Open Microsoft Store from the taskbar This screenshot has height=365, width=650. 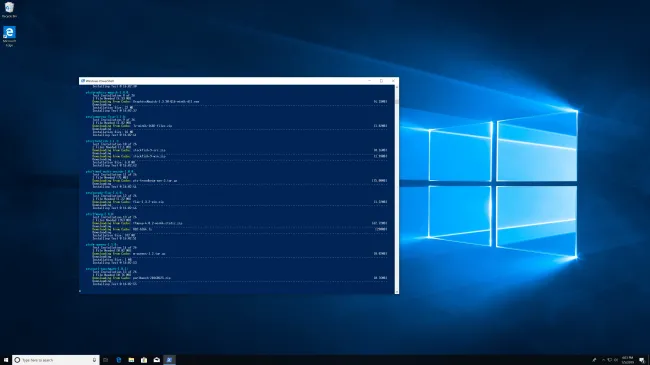coord(144,360)
